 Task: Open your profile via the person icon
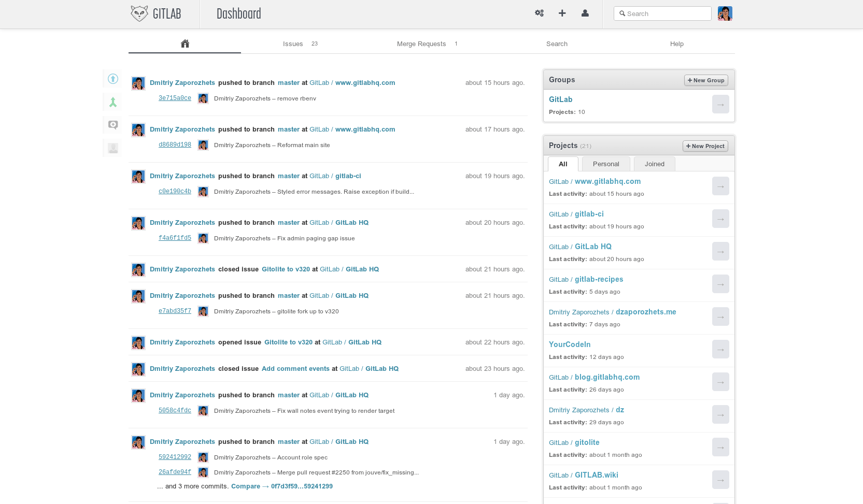tap(585, 13)
